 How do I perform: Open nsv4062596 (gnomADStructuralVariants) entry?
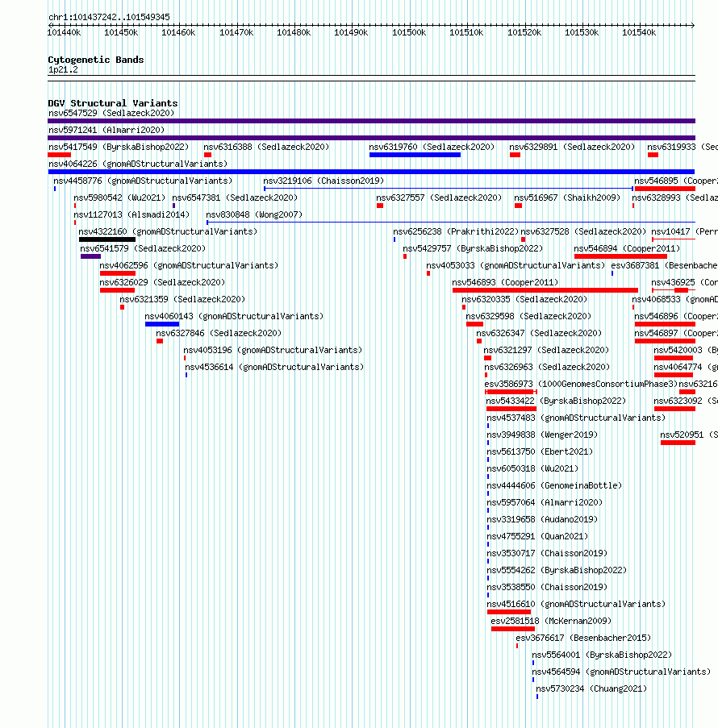point(189,265)
